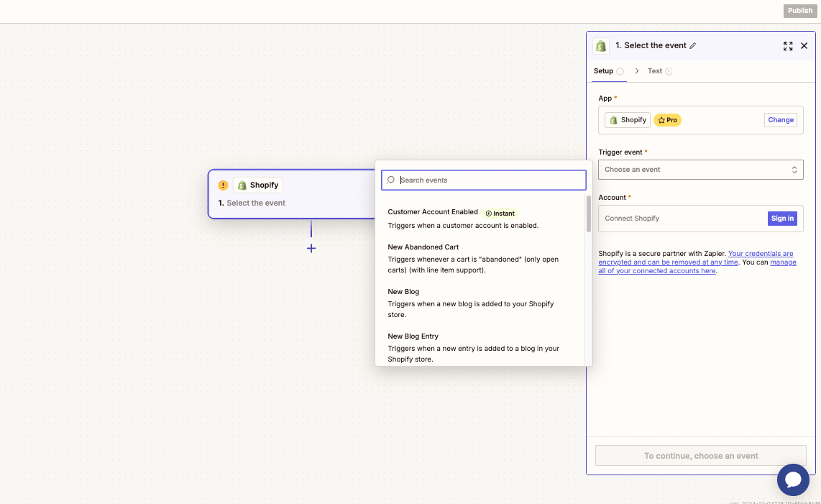The height and width of the screenshot is (504, 821).
Task: Expand the step panel to fullscreen
Action: [787, 46]
